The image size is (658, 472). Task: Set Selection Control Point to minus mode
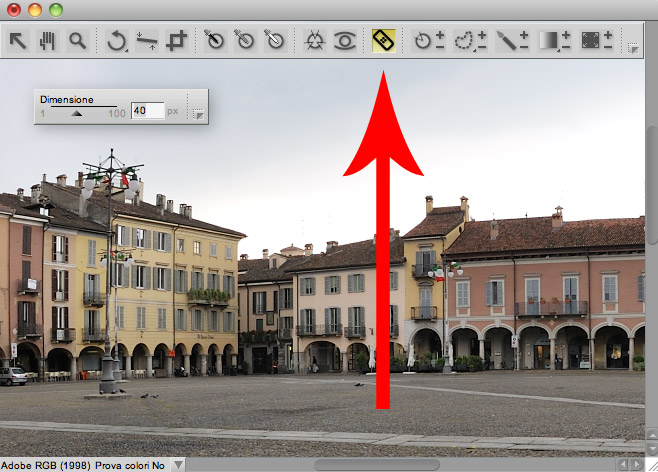440,47
